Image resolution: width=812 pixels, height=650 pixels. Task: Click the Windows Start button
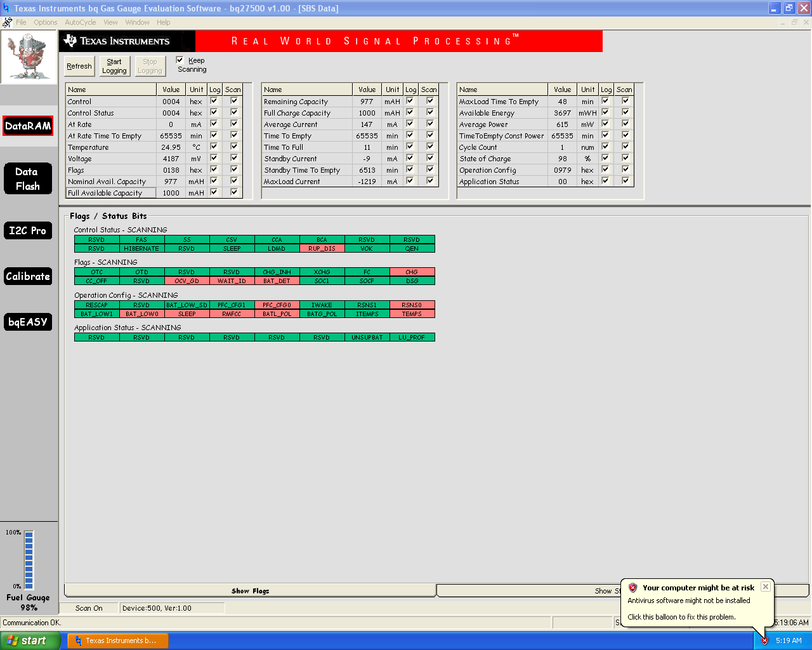[x=30, y=640]
